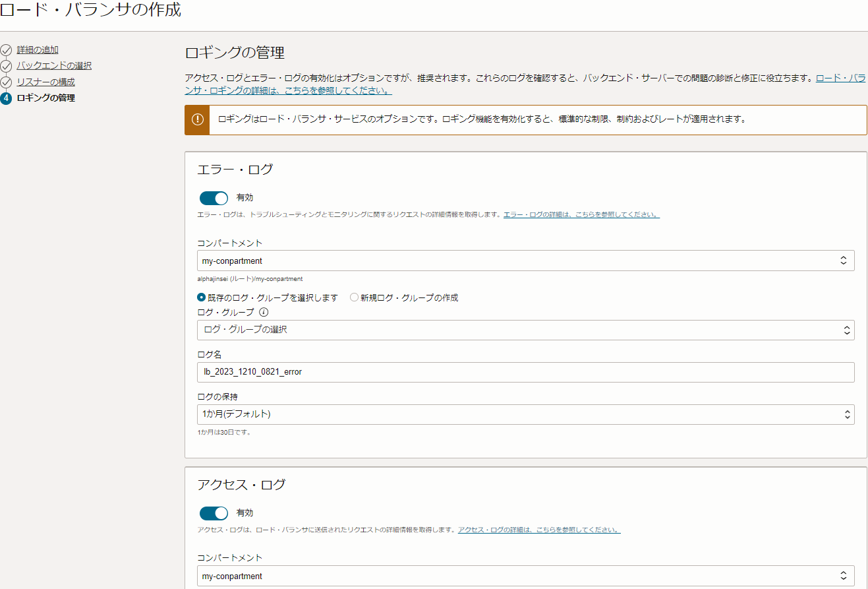This screenshot has width=868, height=589.
Task: Open the アクセス・ログの詳細 link
Action: [539, 530]
